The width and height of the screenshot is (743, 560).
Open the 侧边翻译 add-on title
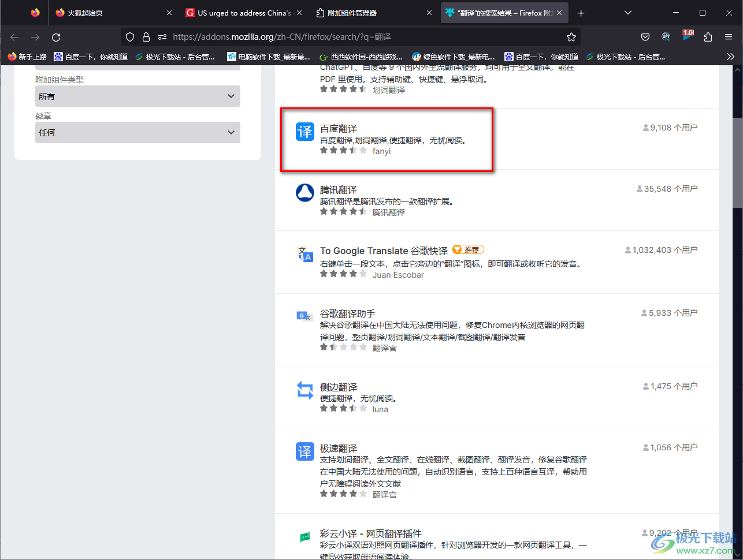pyautogui.click(x=339, y=387)
